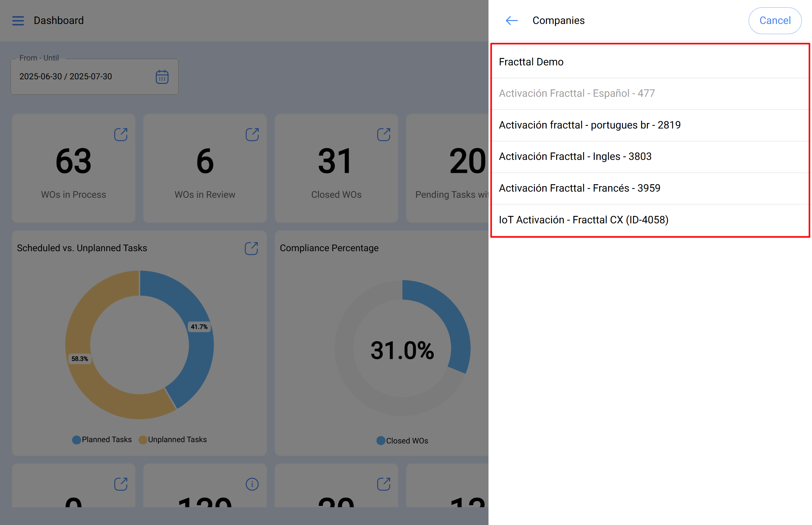This screenshot has width=812, height=525.
Task: Pick IoT Activación - Fracttal CX company
Action: pos(583,220)
